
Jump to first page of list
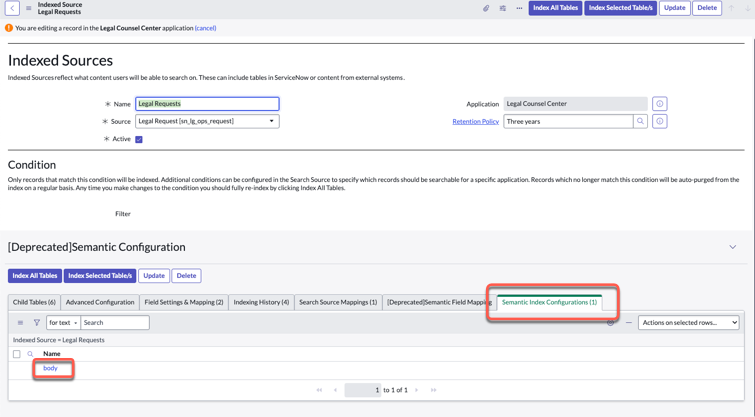coord(319,390)
